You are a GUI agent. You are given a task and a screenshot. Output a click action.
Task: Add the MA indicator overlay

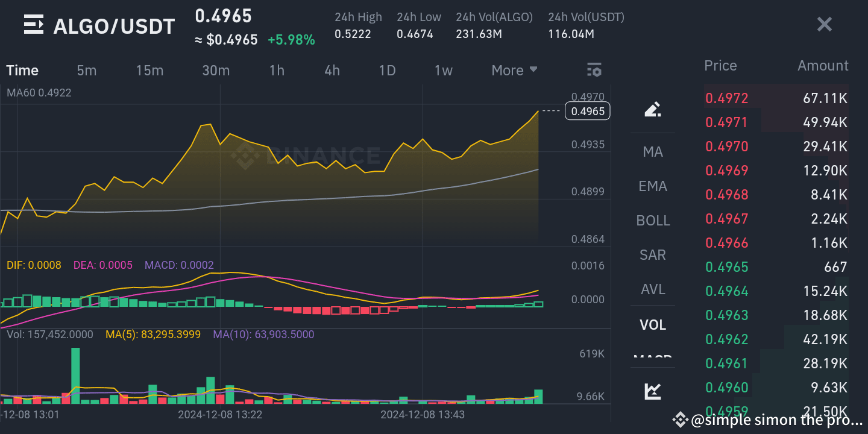(x=653, y=152)
